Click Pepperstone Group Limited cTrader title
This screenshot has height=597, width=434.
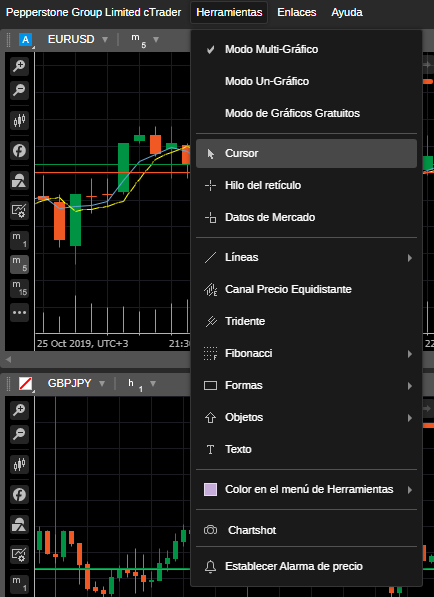pyautogui.click(x=94, y=13)
